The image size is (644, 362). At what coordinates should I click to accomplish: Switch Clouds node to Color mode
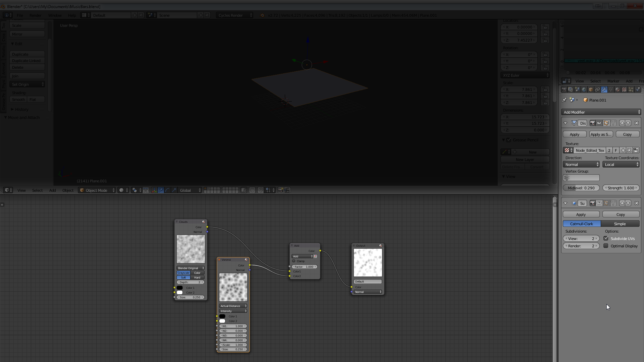(197, 273)
